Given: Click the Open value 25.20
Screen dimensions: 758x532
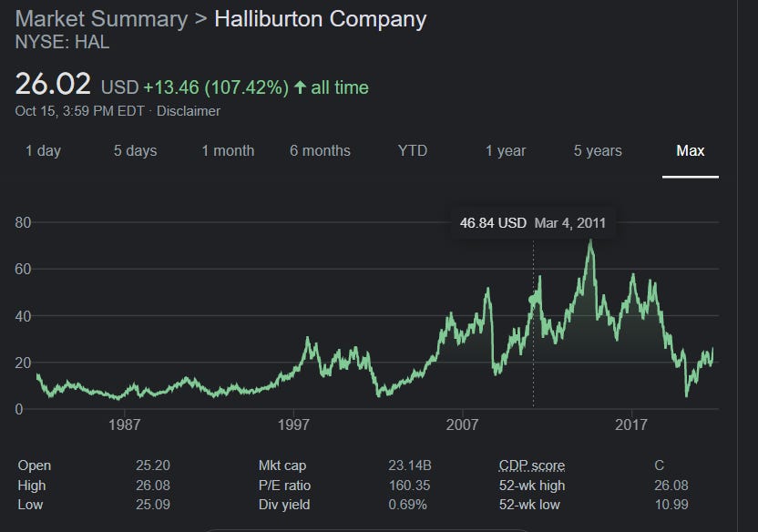Looking at the screenshot, I should click(153, 465).
